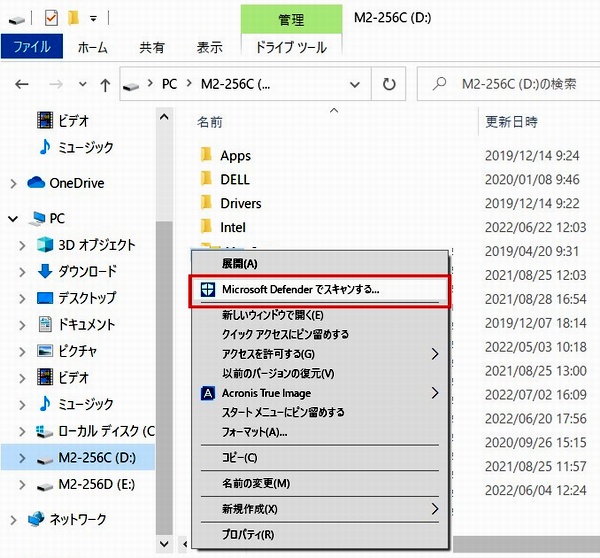Viewport: 600px width, 558px height.
Task: Collapse the PC tree node
Action: (x=13, y=219)
